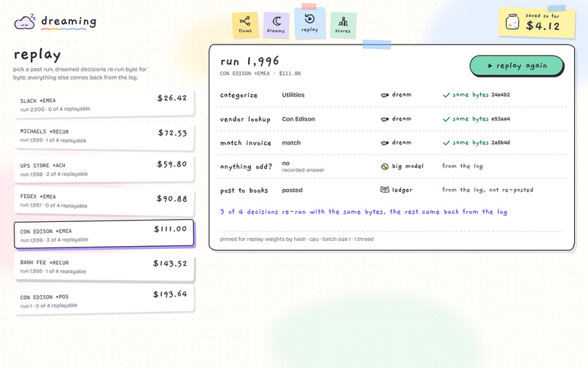Select the replay sticky-note tab
The width and height of the screenshot is (588, 368).
point(309,23)
